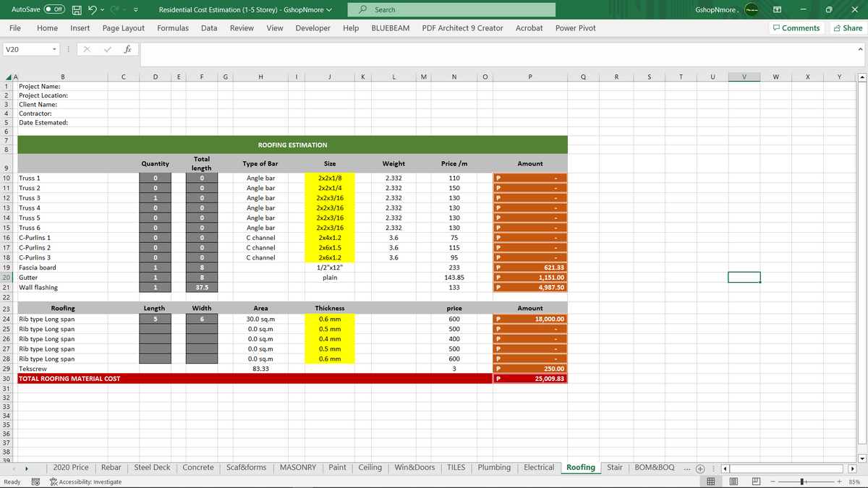Click the GshopNmore account name
This screenshot has width=868, height=488.
click(x=716, y=10)
